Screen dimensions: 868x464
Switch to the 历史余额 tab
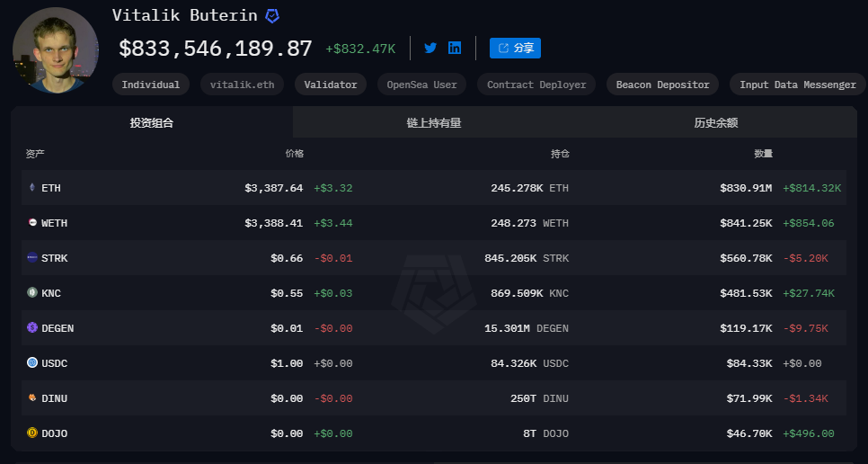pyautogui.click(x=716, y=122)
